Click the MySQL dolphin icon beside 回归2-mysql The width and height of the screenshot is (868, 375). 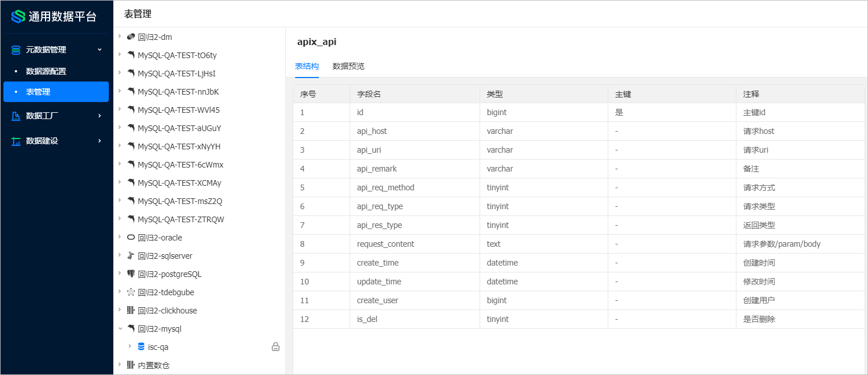130,328
